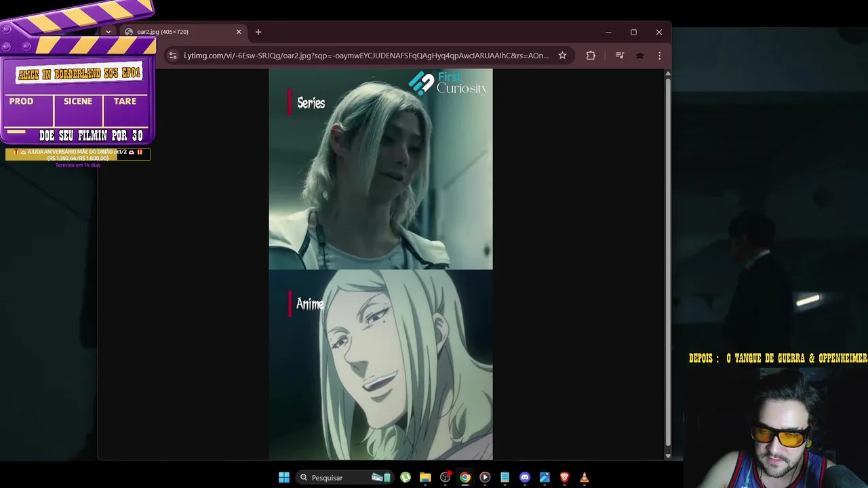The image size is (868, 488).
Task: Open OBS Studio from the taskbar
Action: [446, 477]
